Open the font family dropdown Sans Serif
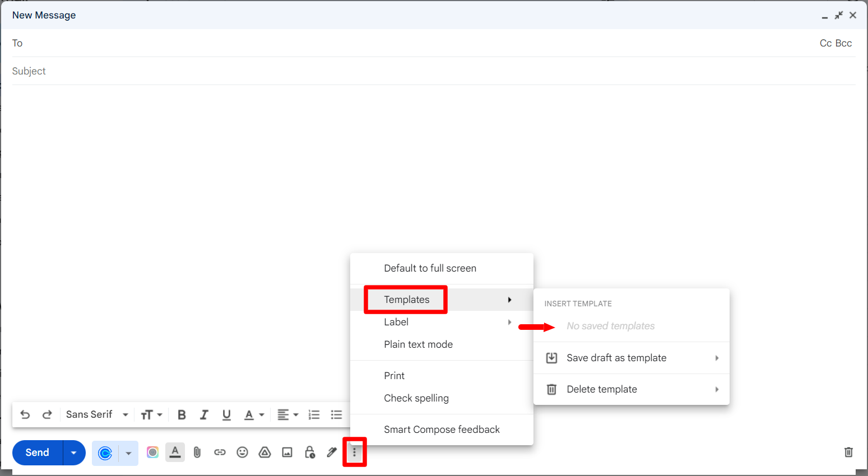This screenshot has height=476, width=868. click(97, 414)
